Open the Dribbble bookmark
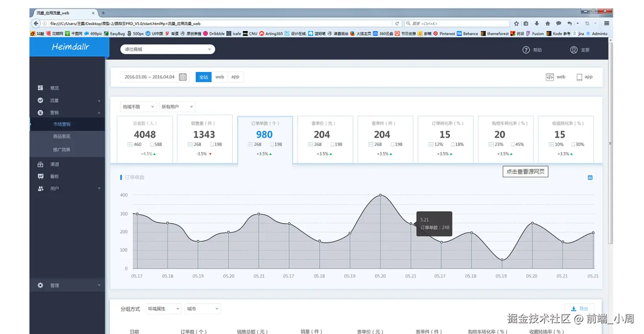 pos(214,34)
